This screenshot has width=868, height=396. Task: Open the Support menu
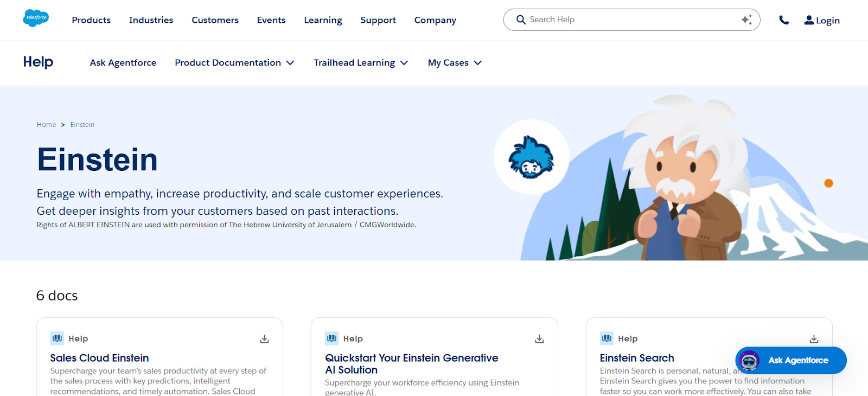pos(378,20)
